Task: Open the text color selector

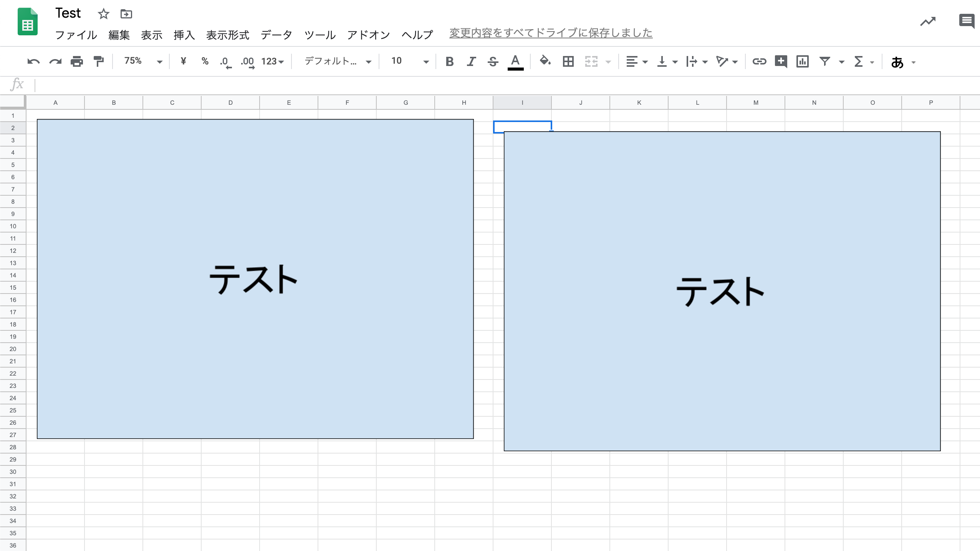Action: [515, 61]
